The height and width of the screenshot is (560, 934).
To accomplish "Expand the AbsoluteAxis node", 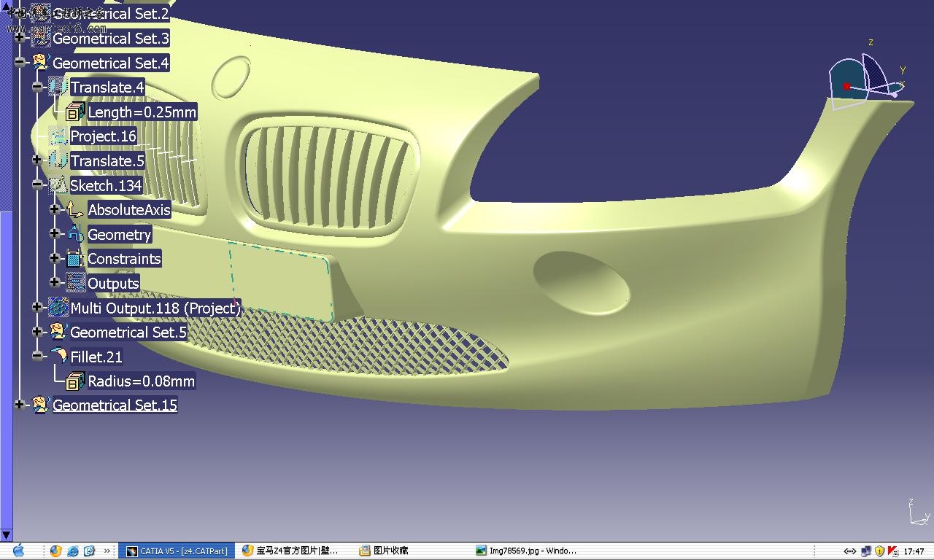I will (55, 209).
